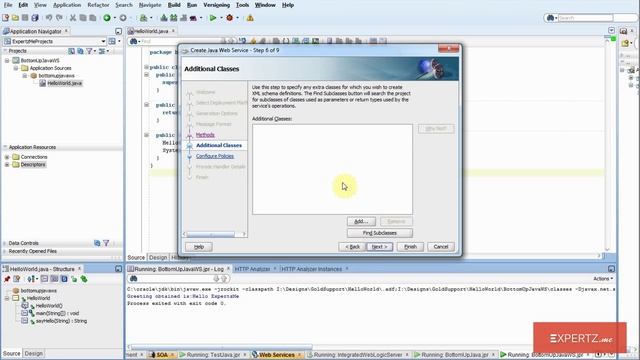Click the binoculars search icon in Log panel
Image resolution: width=640 pixels, height=360 pixels.
tap(133, 279)
